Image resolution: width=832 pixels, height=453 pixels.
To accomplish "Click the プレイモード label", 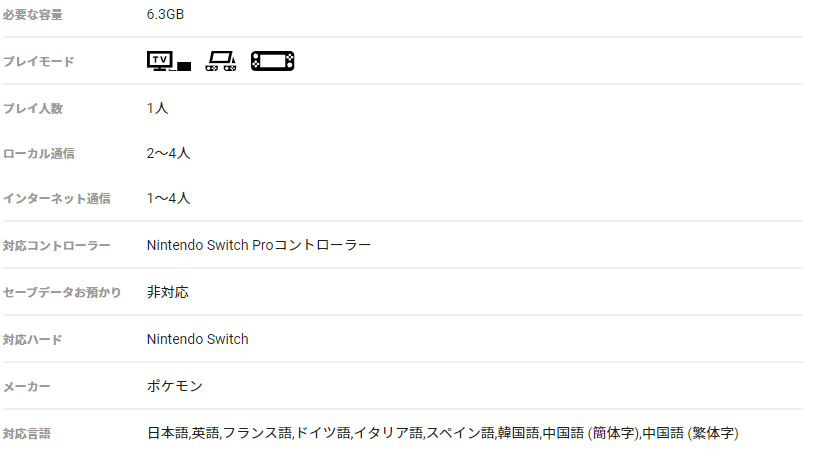I will click(39, 62).
